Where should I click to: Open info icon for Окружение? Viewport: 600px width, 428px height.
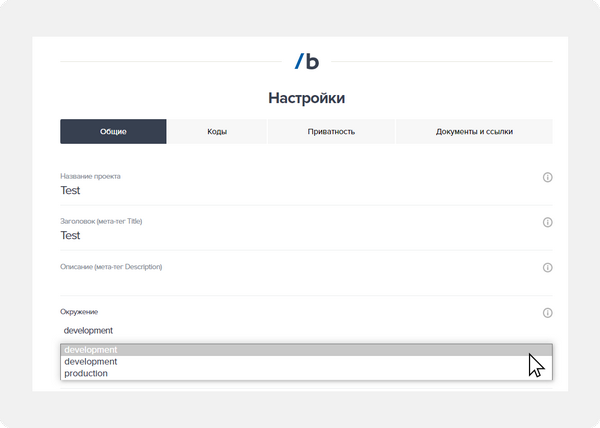tap(547, 313)
